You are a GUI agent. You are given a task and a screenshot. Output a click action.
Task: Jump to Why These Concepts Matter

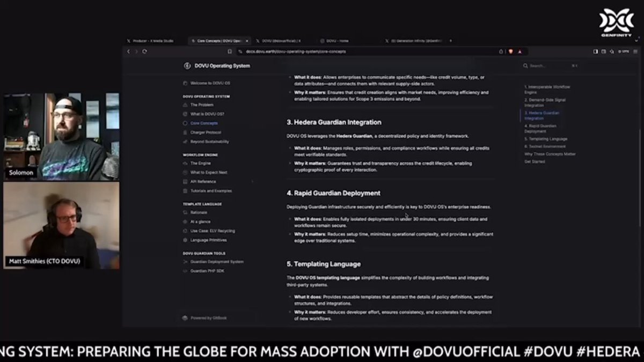point(550,154)
